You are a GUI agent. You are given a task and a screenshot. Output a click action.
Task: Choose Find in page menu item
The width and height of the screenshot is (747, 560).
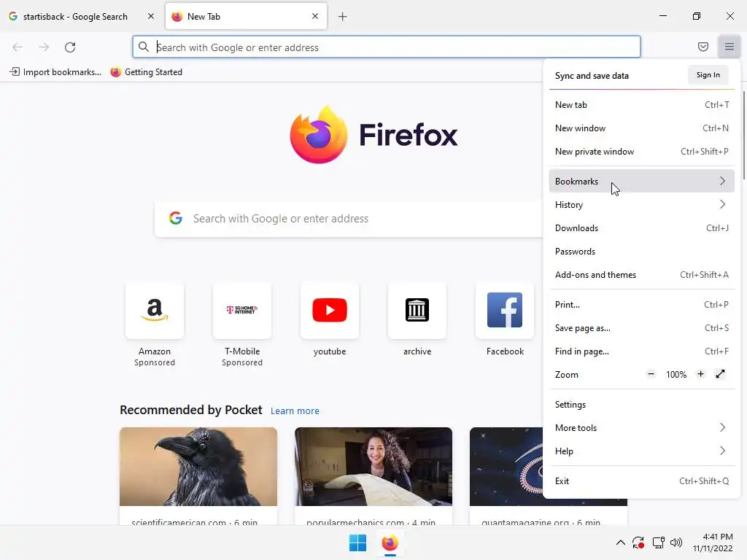click(x=641, y=351)
